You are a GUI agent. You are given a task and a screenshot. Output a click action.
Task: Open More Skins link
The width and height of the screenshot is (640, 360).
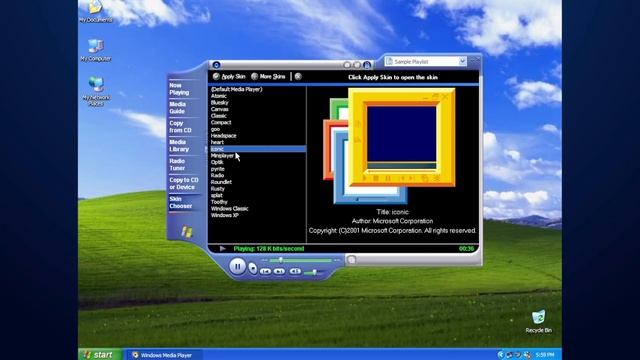pos(268,76)
